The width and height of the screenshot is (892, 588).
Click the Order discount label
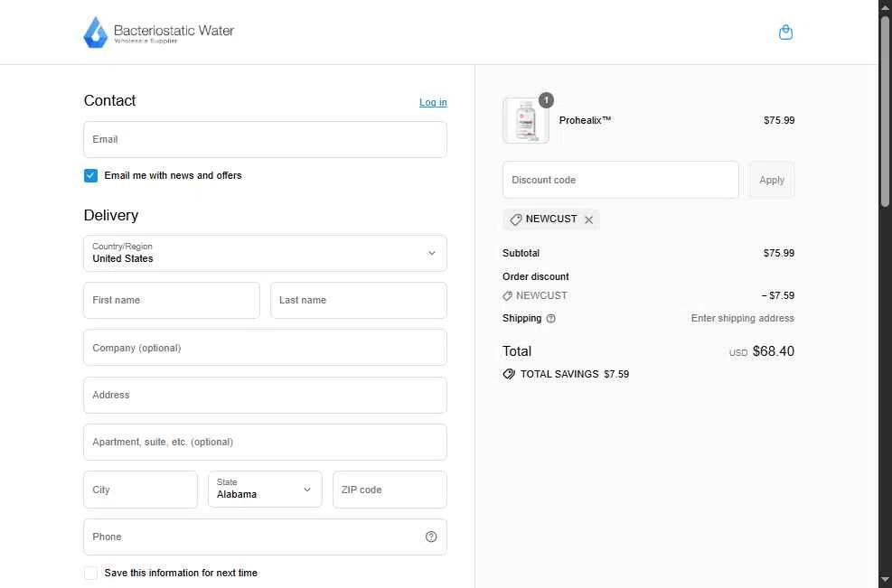coord(535,276)
